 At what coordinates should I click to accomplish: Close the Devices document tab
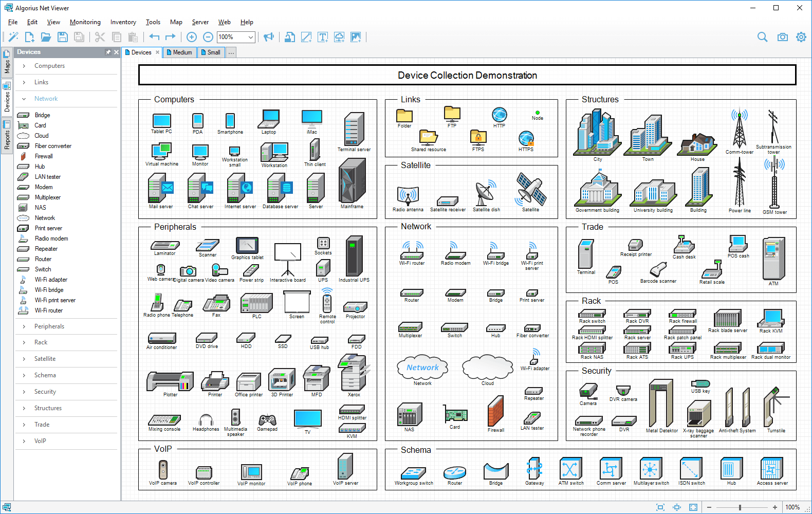pyautogui.click(x=157, y=52)
